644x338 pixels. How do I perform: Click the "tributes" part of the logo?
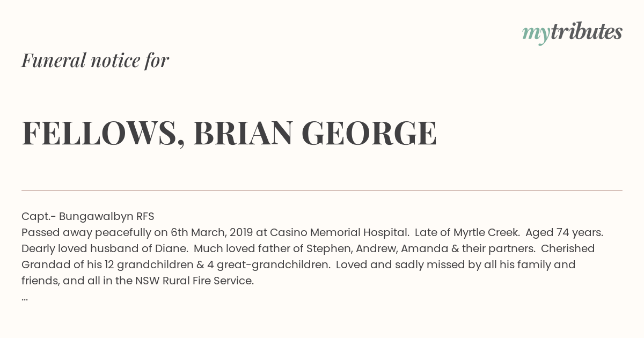587,32
